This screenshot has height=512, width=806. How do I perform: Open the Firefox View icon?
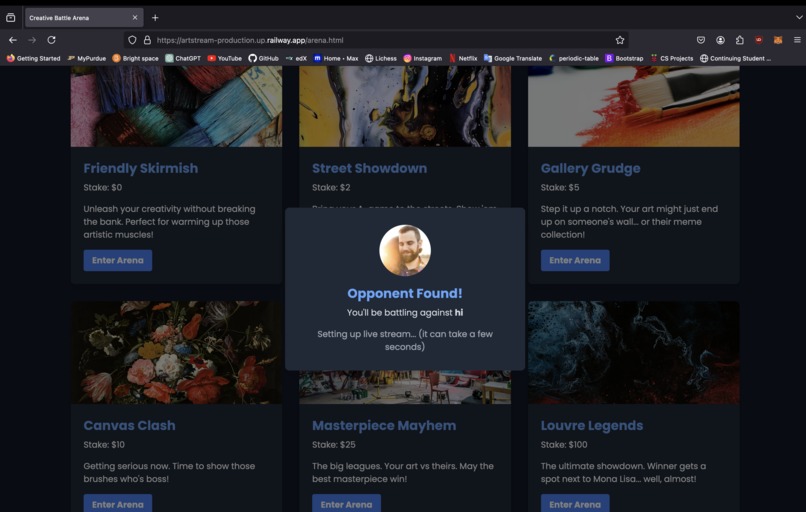[10, 18]
